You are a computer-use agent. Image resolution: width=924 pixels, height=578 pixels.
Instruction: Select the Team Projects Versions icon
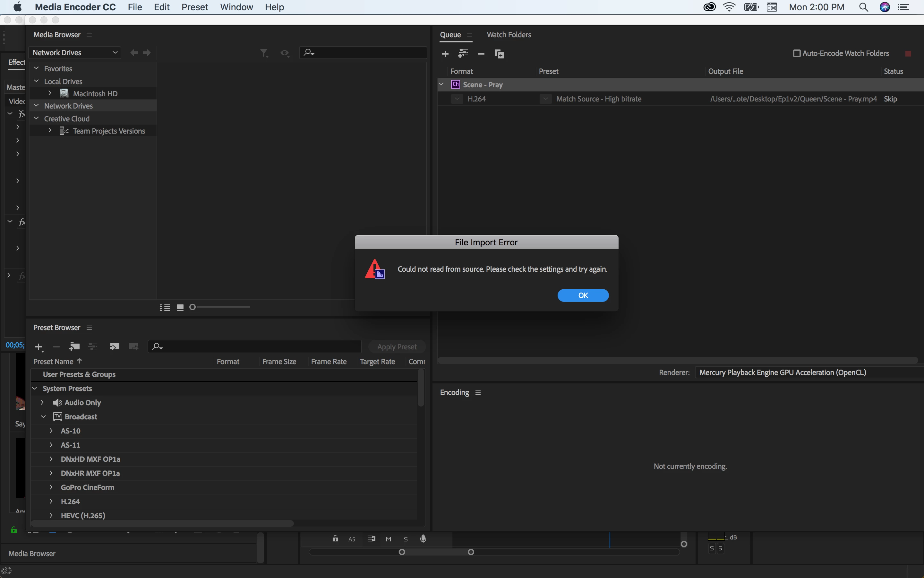[64, 131]
